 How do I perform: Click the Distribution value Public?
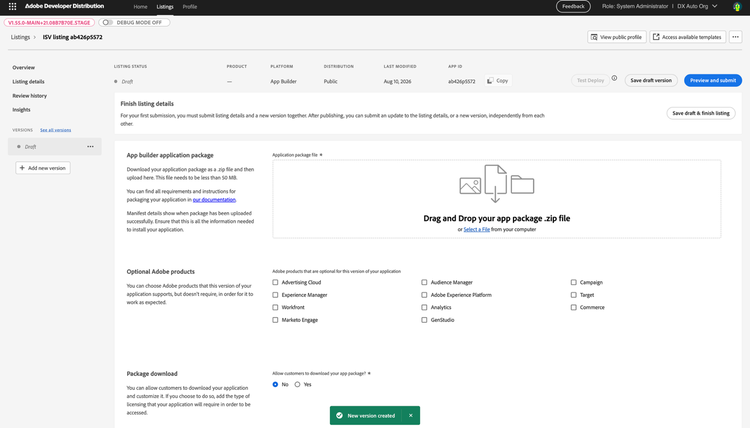tap(331, 81)
